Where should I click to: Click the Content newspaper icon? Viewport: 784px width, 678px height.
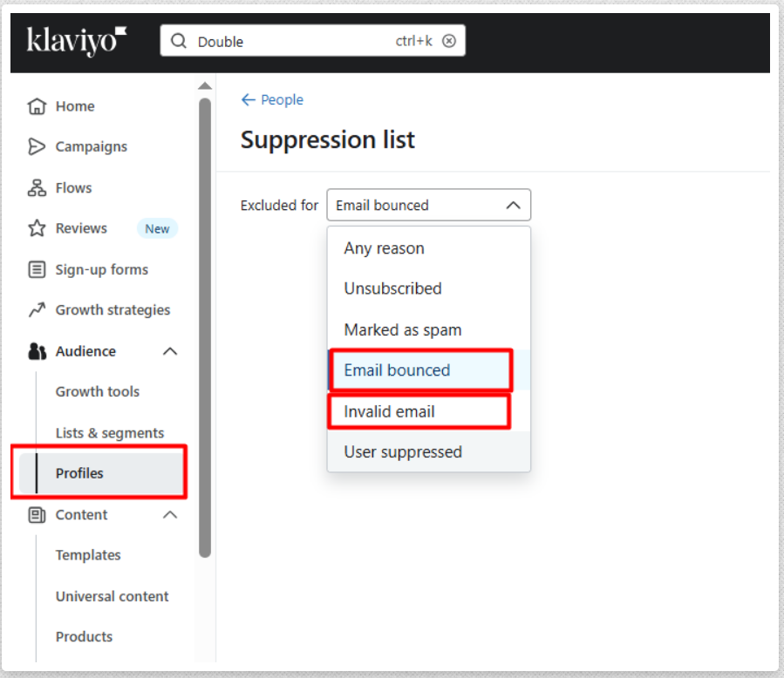pos(37,515)
